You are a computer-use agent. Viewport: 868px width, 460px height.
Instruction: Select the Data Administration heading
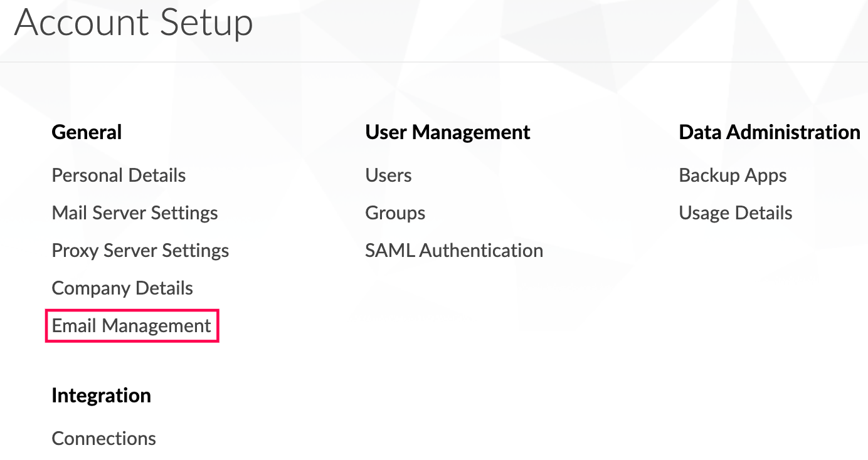pyautogui.click(x=770, y=132)
